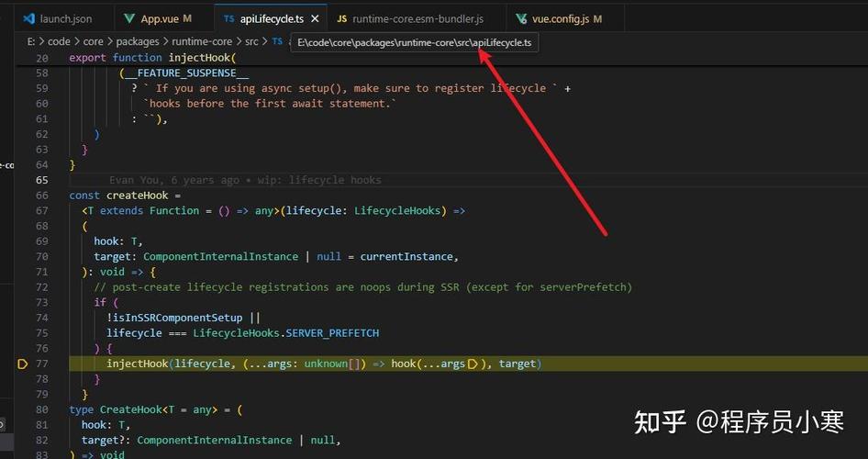Toggle the breakpoint marker beside line 77

pos(23,364)
